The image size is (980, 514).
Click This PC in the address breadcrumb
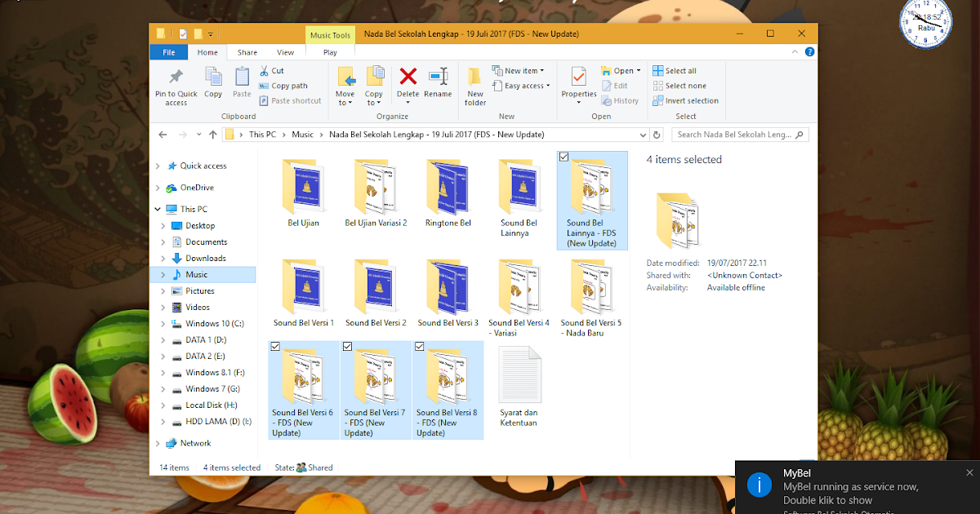(x=262, y=135)
